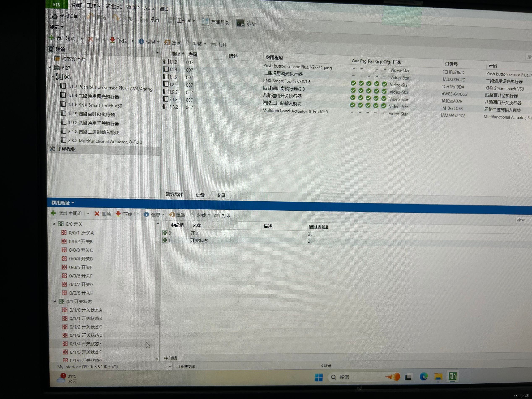Click the blue Info icon in group address toolbar
Screen dimensions: 532x399
point(146,214)
